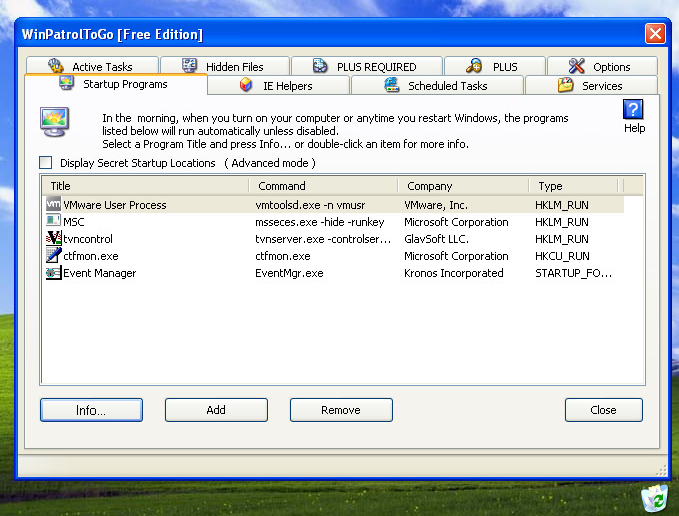Sort list by Title column header
Screen dimensions: 679x516
click(x=145, y=186)
